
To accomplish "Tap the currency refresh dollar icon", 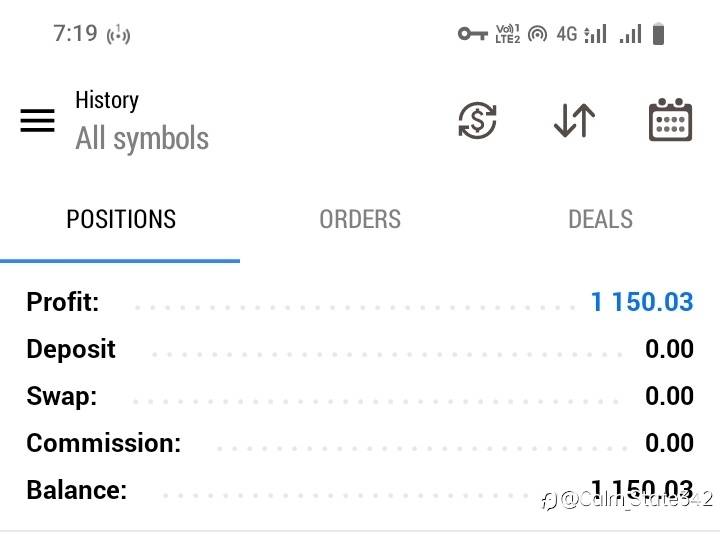I will [477, 121].
